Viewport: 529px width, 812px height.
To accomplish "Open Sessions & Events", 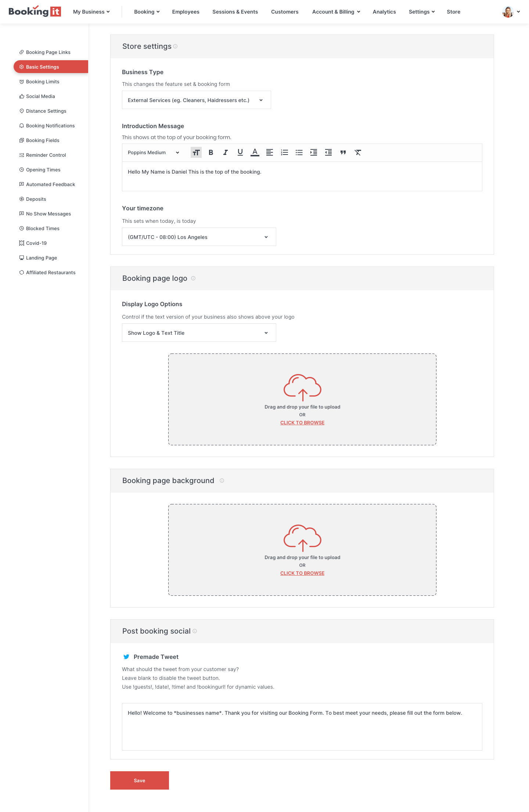I will (x=235, y=12).
